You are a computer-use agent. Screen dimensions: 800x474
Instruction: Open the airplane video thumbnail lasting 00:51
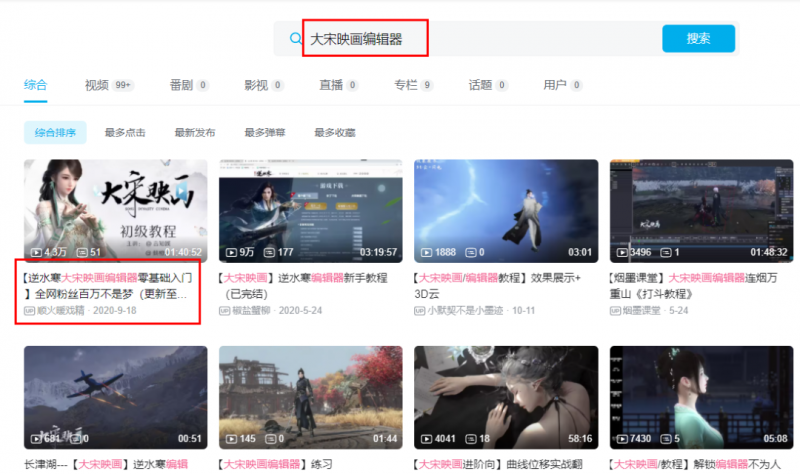pyautogui.click(x=115, y=396)
